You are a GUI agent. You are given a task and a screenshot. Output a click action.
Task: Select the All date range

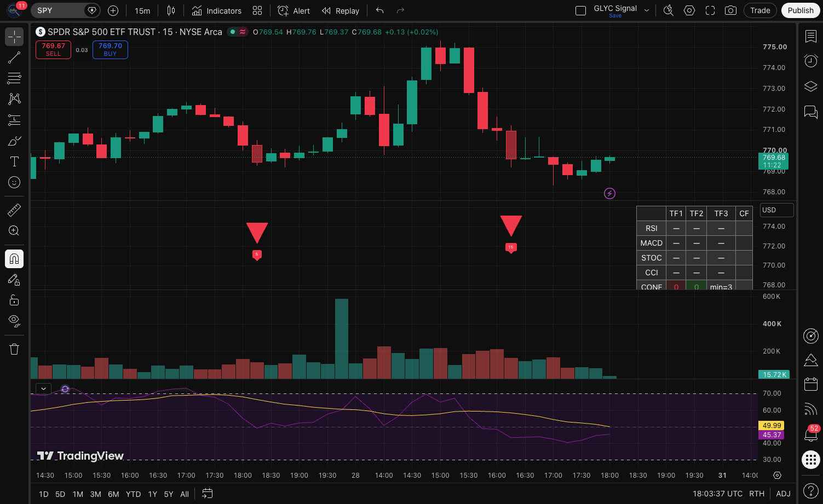point(185,494)
